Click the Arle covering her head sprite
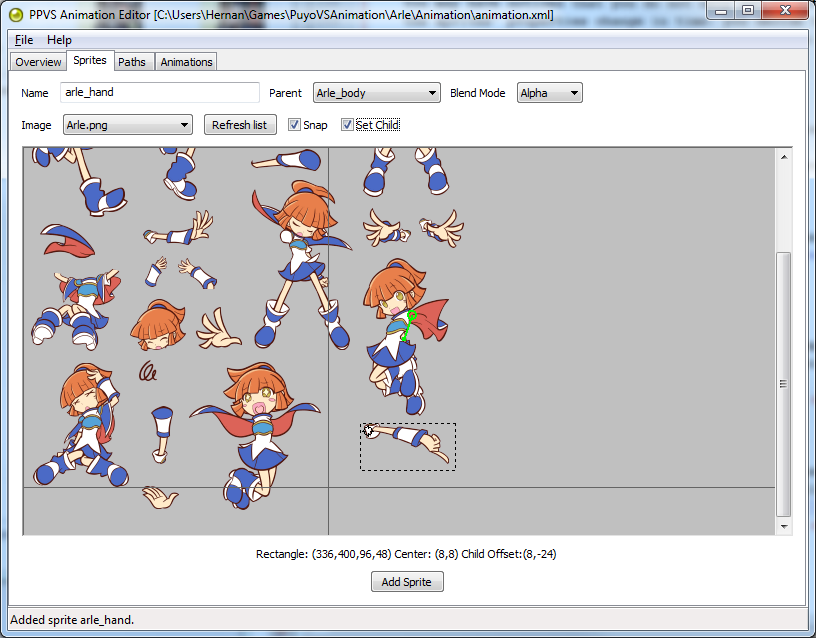This screenshot has height=638, width=816. coord(82,424)
